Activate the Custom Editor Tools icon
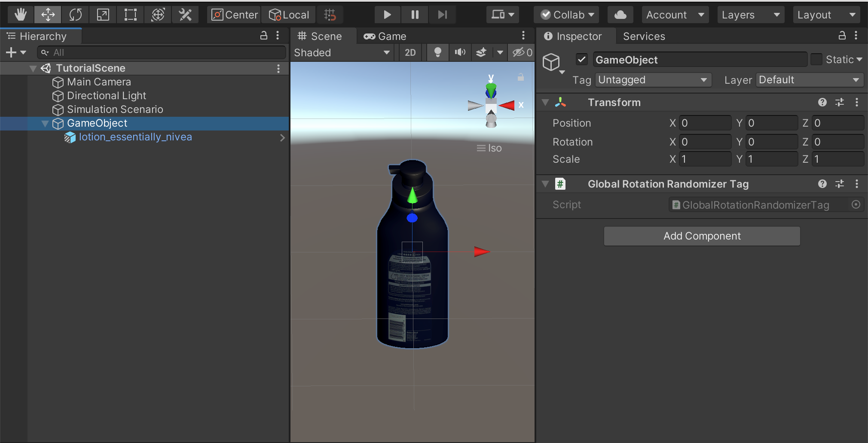This screenshot has width=868, height=443. 185,14
